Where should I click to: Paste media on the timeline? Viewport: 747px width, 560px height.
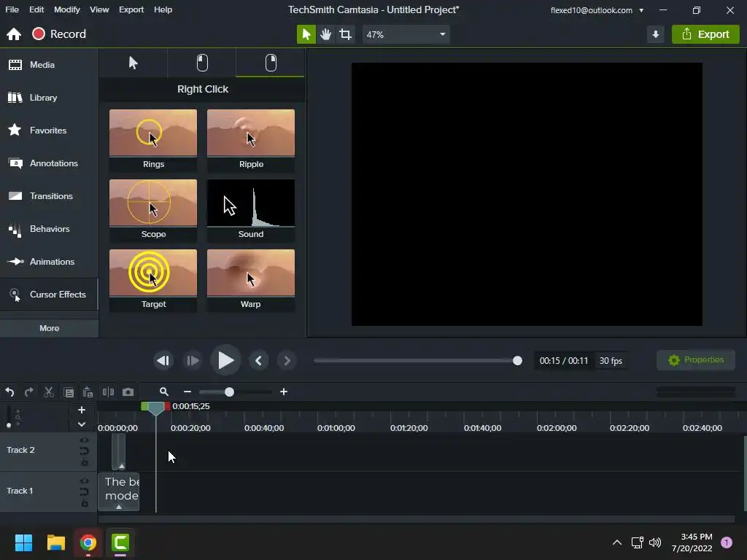point(88,392)
